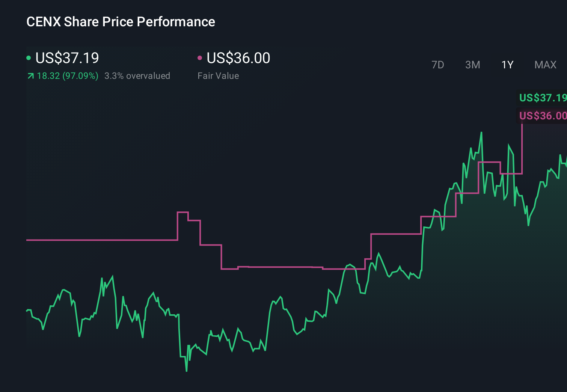Click the pink Fair Value legend dot
567x392 pixels.
click(x=200, y=58)
